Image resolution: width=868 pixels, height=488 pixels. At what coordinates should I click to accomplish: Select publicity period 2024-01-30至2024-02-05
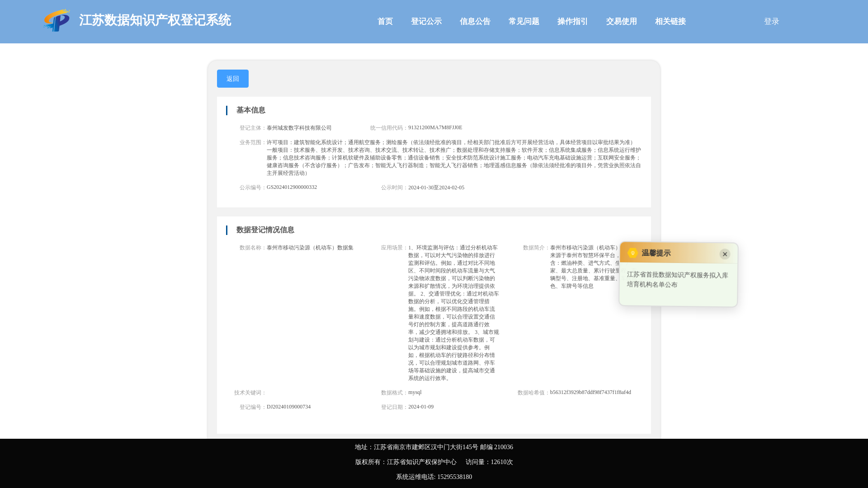coord(436,188)
